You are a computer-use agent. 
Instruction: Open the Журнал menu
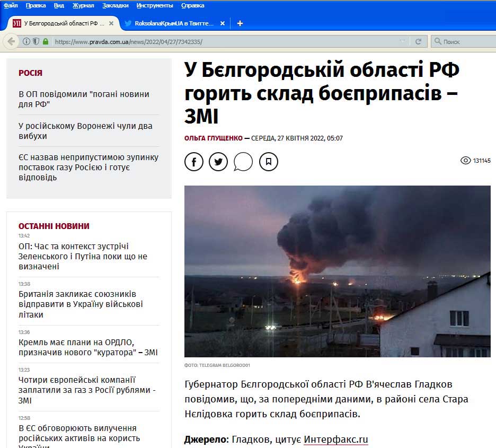(x=83, y=5)
